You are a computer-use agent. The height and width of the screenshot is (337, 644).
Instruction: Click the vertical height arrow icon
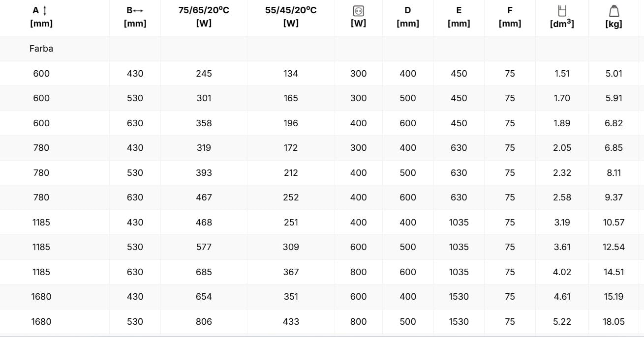pyautogui.click(x=45, y=10)
